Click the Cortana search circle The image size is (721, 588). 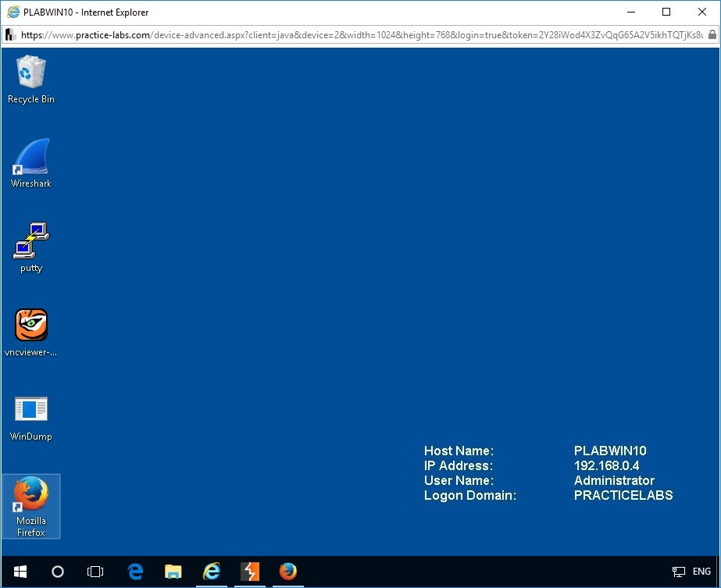click(x=58, y=572)
